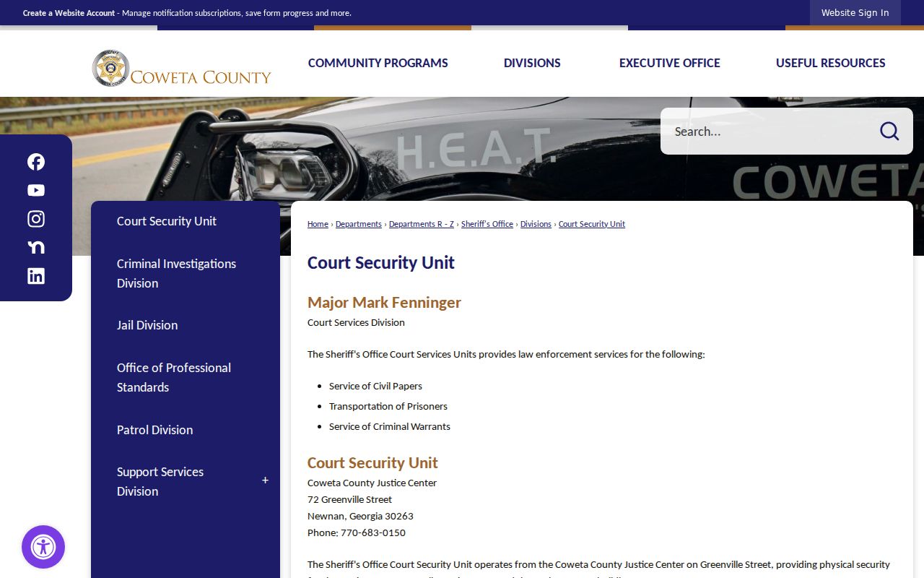Screen dimensions: 924x578
Task: Click Create a Website Account link
Action: point(69,13)
